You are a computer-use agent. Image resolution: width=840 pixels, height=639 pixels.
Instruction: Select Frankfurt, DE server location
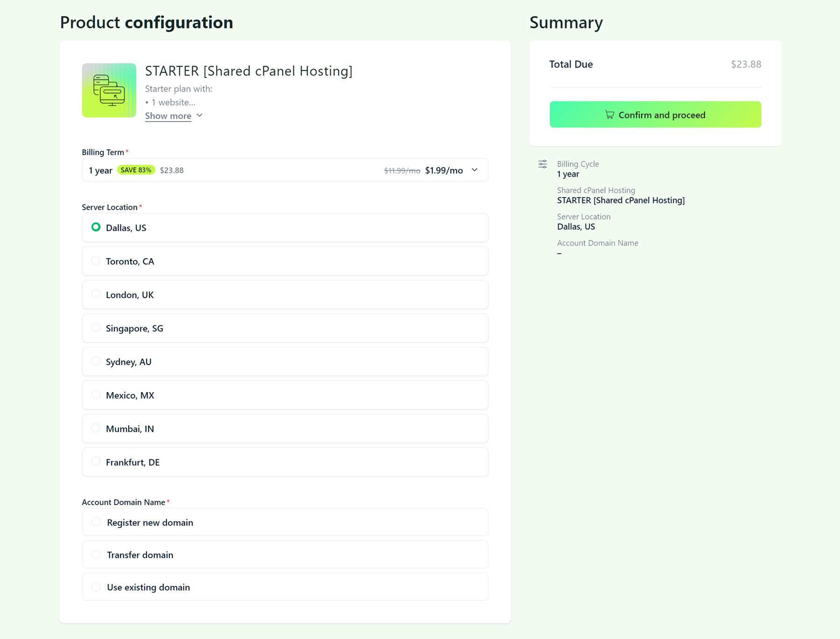click(x=285, y=462)
